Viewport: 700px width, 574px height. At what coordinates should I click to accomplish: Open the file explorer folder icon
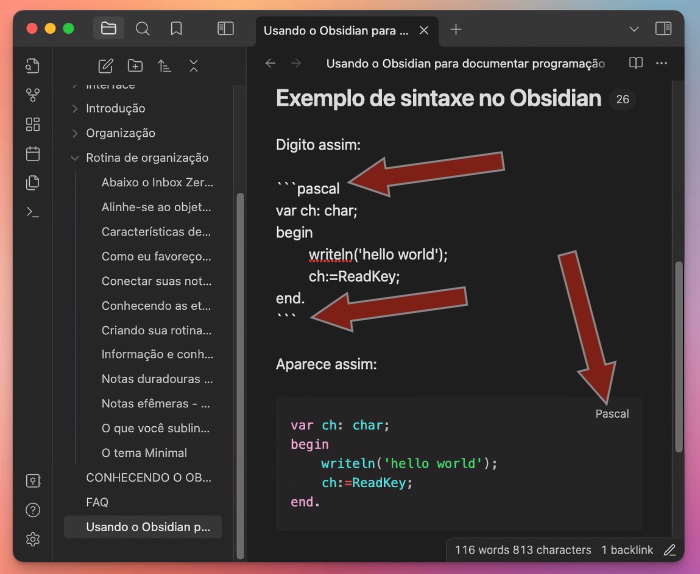[x=108, y=29]
